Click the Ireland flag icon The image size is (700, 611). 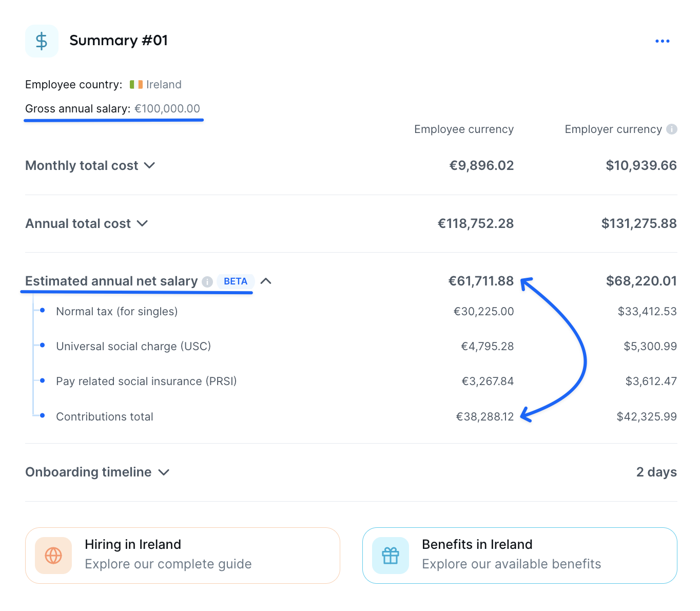[136, 84]
